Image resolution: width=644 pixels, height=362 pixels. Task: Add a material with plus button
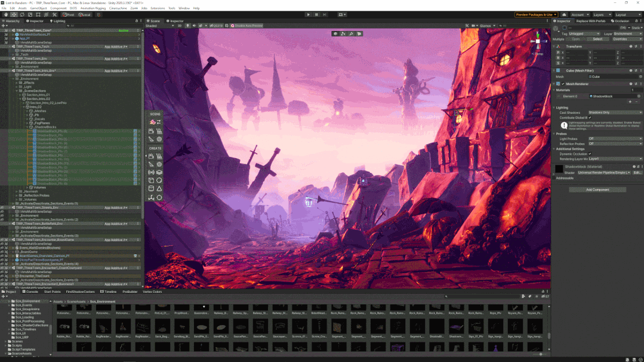pyautogui.click(x=630, y=102)
